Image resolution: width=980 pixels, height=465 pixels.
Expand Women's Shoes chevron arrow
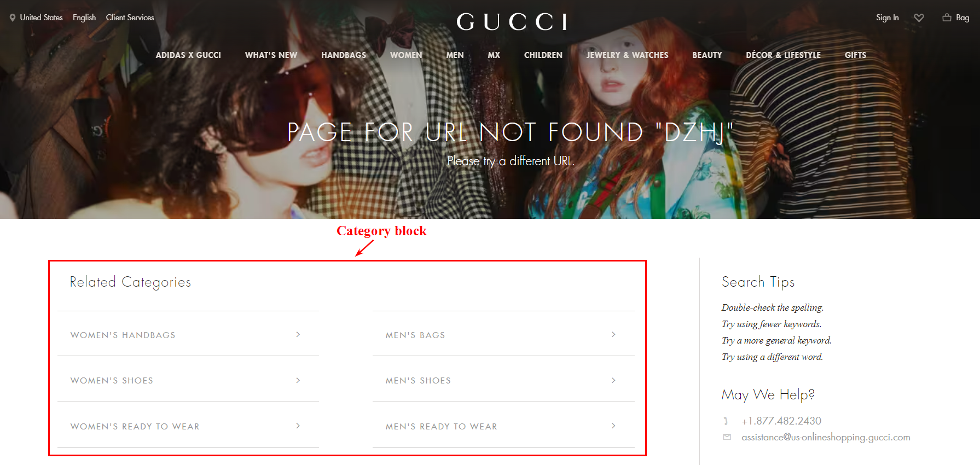(x=298, y=380)
